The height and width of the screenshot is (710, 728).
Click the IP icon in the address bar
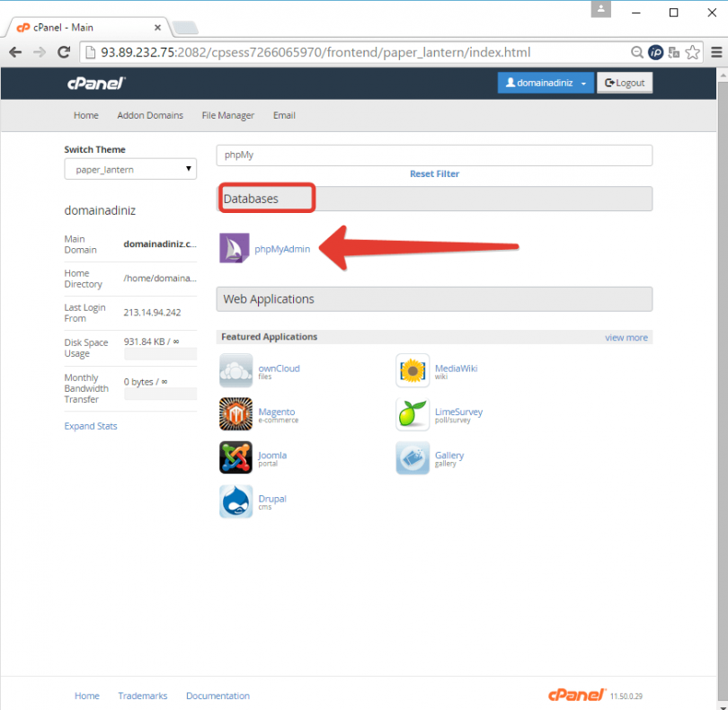coord(656,52)
